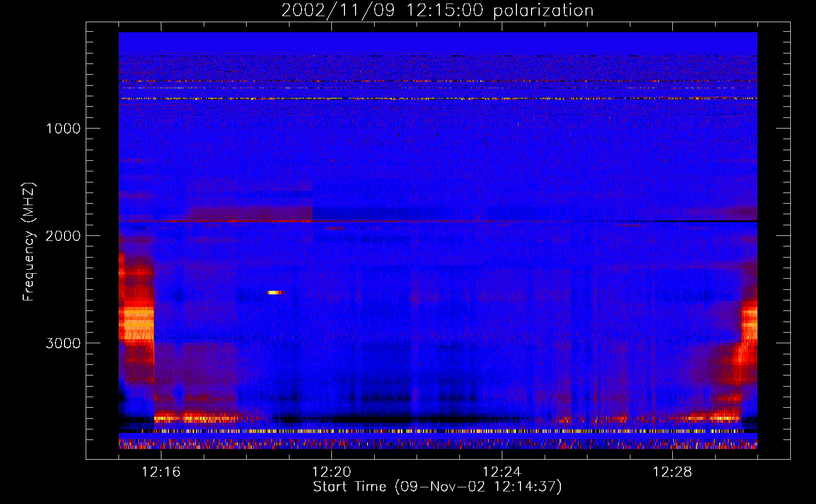Click the 1000 frequency tick label
Viewport: 816px width, 504px height.
coord(63,129)
